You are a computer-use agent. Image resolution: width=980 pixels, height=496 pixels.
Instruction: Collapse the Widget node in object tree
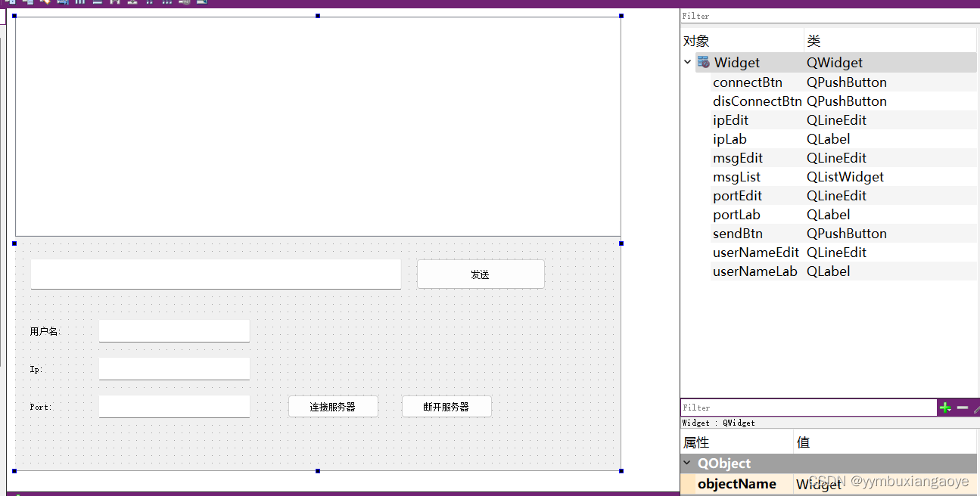[688, 63]
